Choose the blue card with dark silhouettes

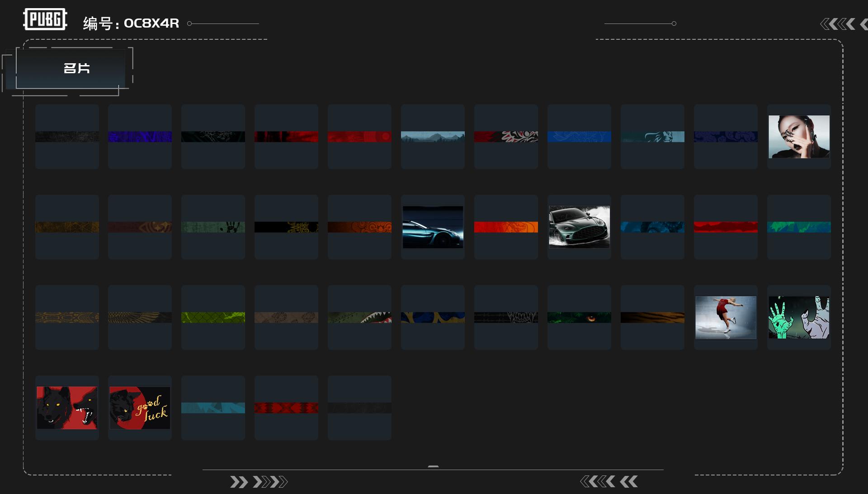(652, 227)
